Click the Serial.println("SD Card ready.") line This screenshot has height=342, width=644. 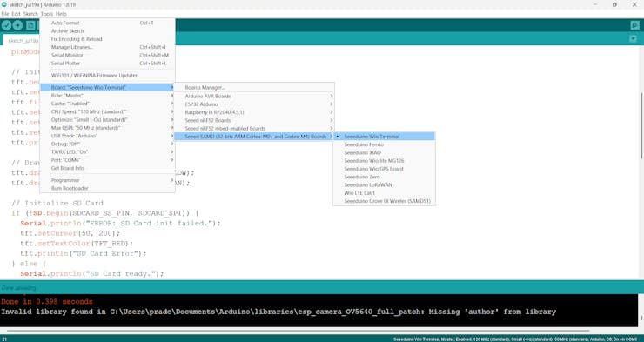92,274
